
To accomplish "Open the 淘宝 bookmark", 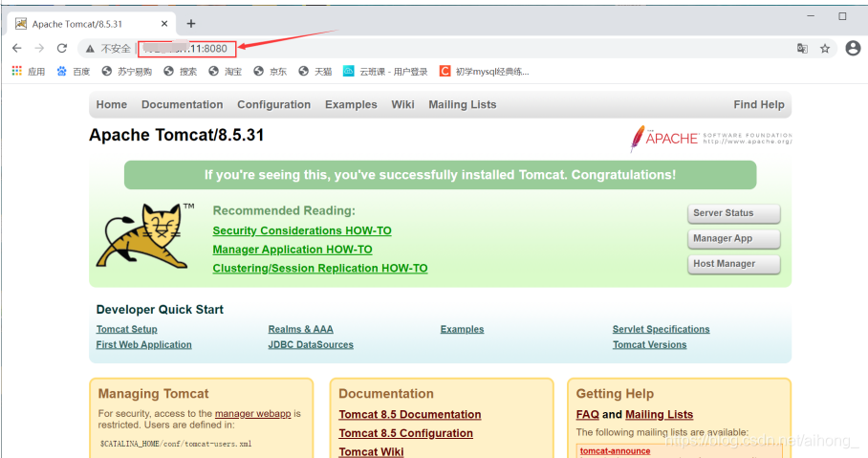I will [x=226, y=72].
